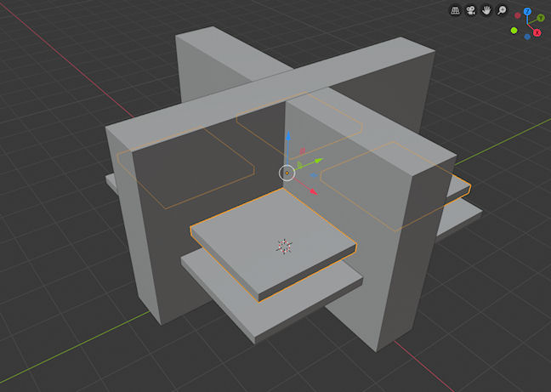Click the unlabeled green negative-Y gizmo dot
The width and height of the screenshot is (551, 392).
514,31
